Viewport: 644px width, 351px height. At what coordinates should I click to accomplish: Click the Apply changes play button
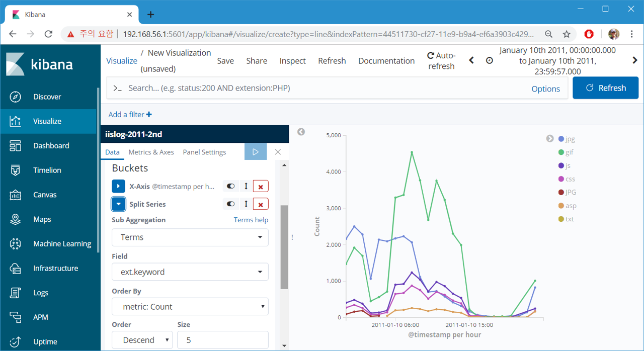pyautogui.click(x=256, y=152)
